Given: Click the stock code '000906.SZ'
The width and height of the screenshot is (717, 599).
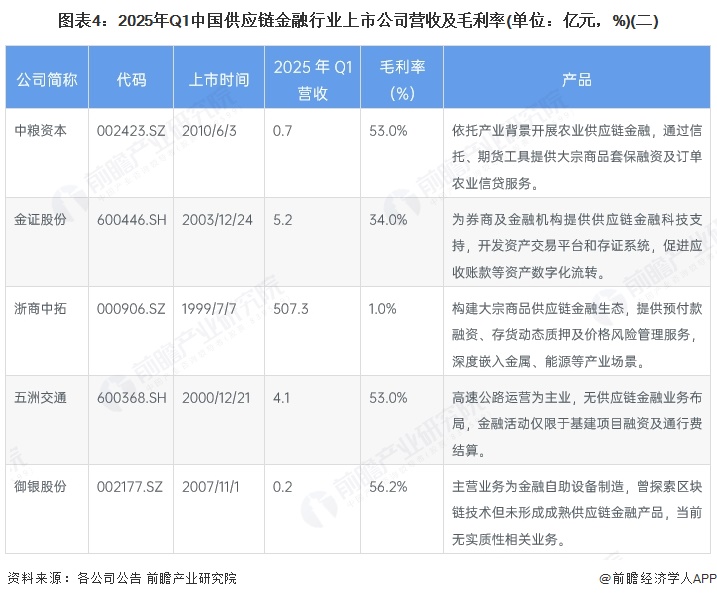Looking at the screenshot, I should (131, 309).
